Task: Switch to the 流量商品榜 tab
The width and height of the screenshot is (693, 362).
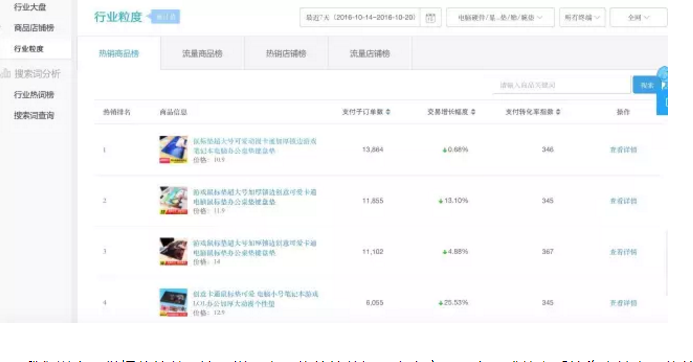Action: click(202, 53)
